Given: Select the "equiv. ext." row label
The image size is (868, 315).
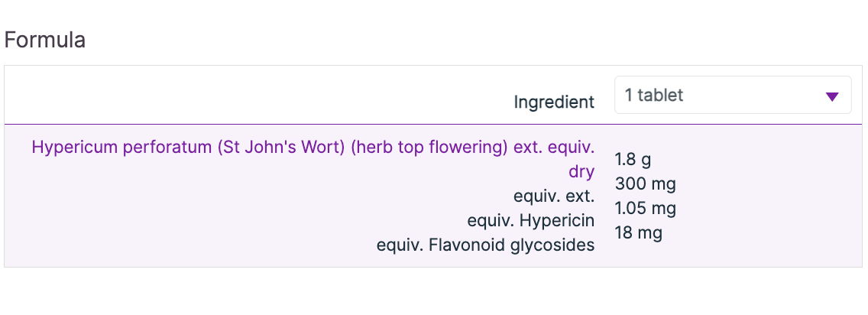Looking at the screenshot, I should pos(554,196).
